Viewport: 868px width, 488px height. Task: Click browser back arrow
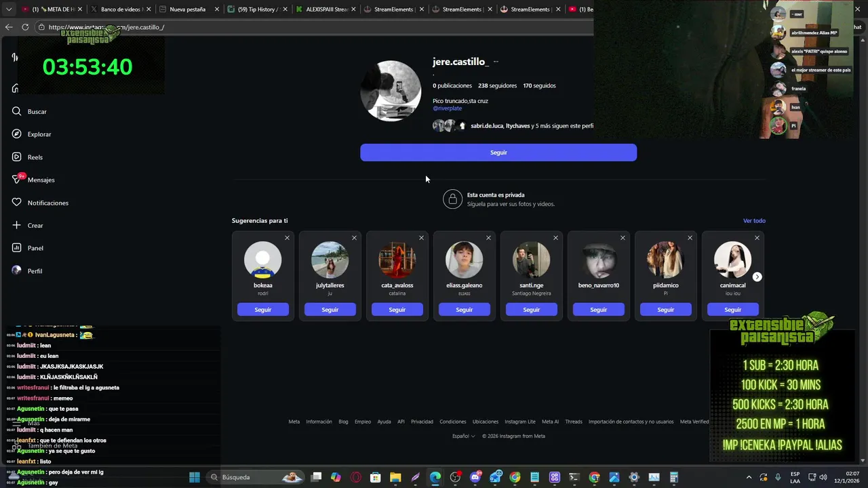[9, 27]
